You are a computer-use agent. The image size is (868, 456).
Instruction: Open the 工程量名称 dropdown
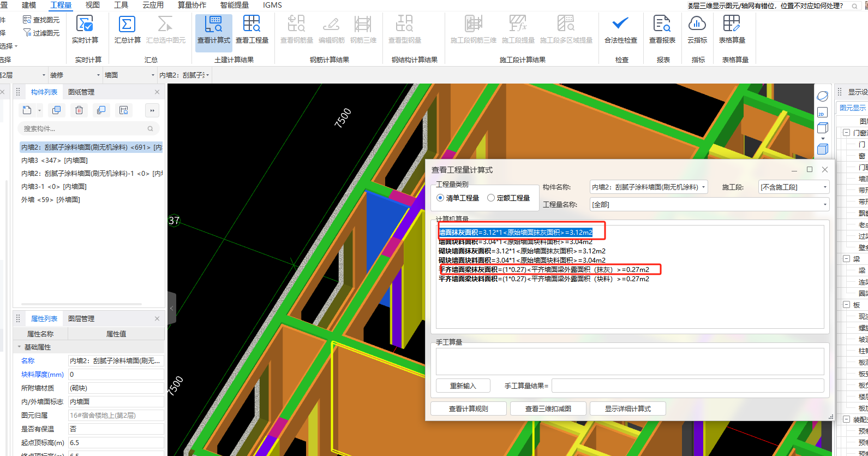click(x=824, y=205)
